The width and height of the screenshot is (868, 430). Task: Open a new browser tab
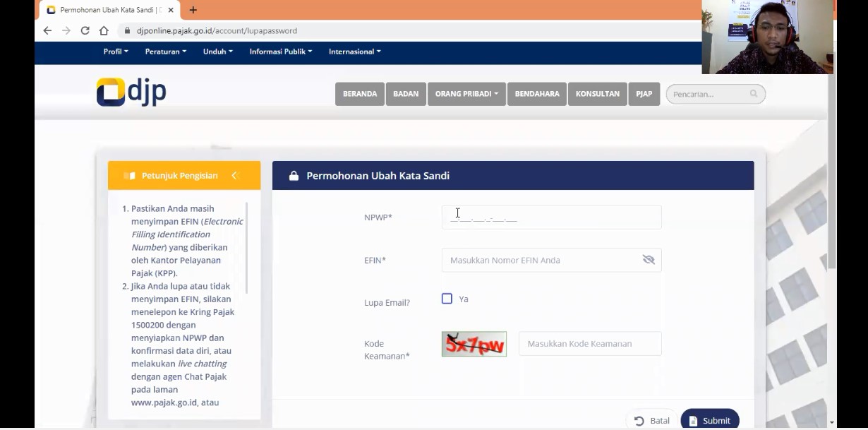click(193, 10)
